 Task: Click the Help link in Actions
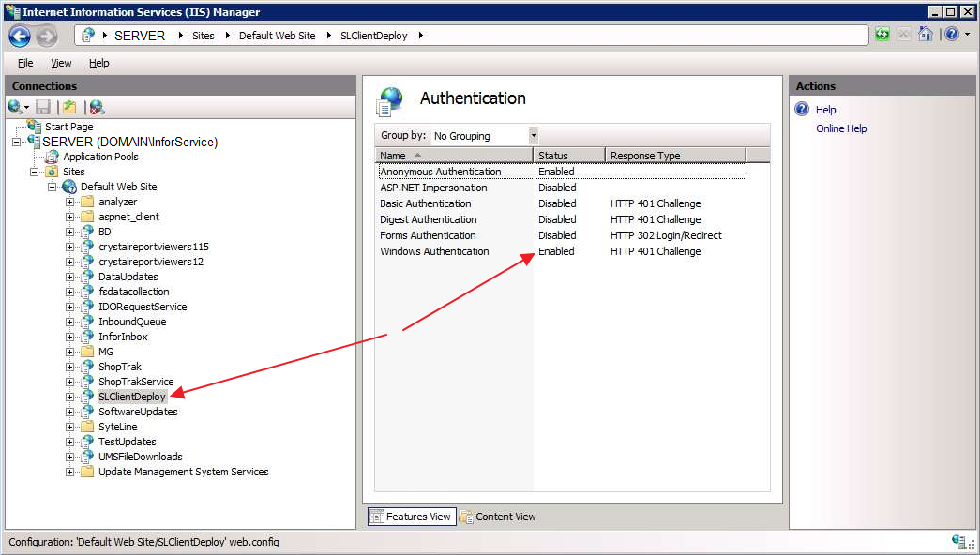[x=825, y=110]
